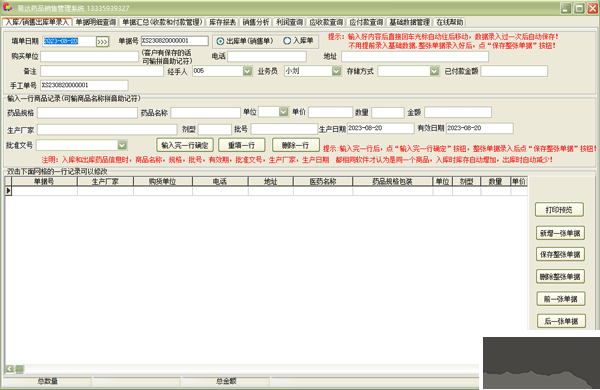600x390 pixels.
Task: Click the 保存整张单据 button
Action: click(x=560, y=255)
